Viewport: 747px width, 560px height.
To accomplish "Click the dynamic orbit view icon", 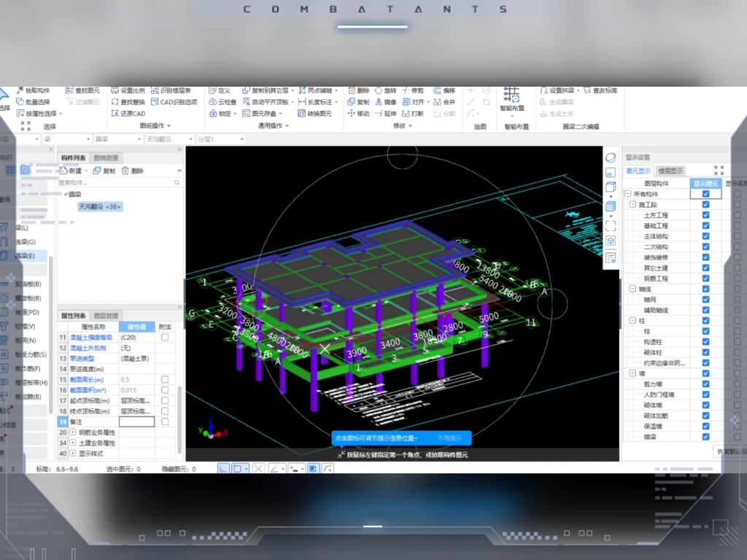I will pyautogui.click(x=611, y=157).
